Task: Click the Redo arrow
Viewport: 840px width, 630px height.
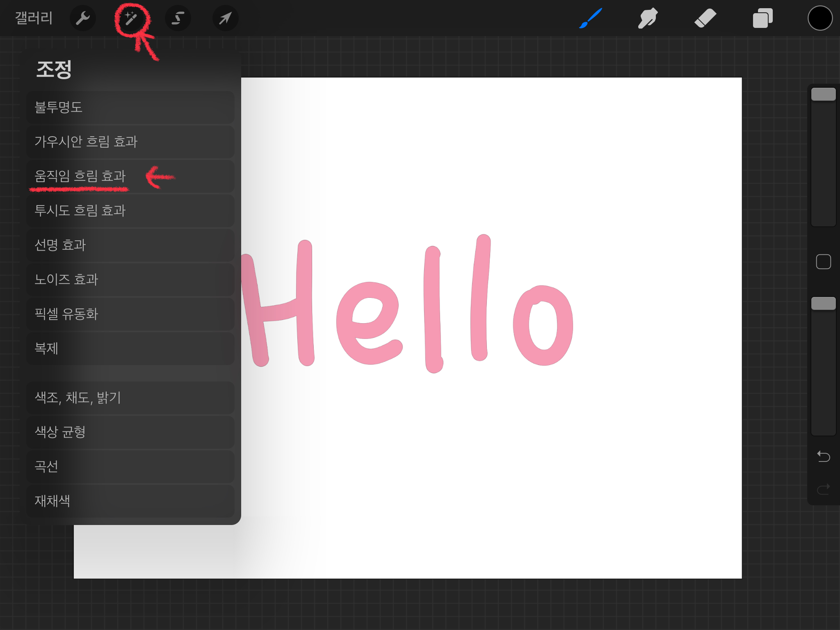Action: 823,489
